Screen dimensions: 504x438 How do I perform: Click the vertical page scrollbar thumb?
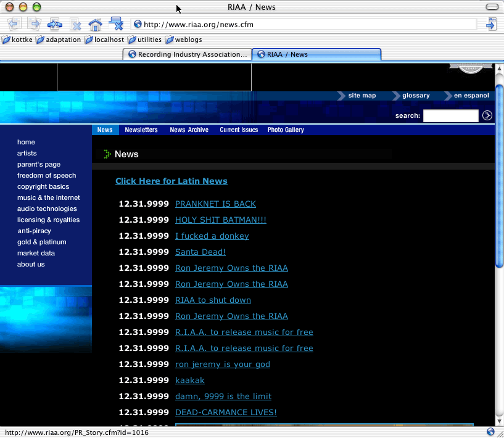tap(499, 176)
